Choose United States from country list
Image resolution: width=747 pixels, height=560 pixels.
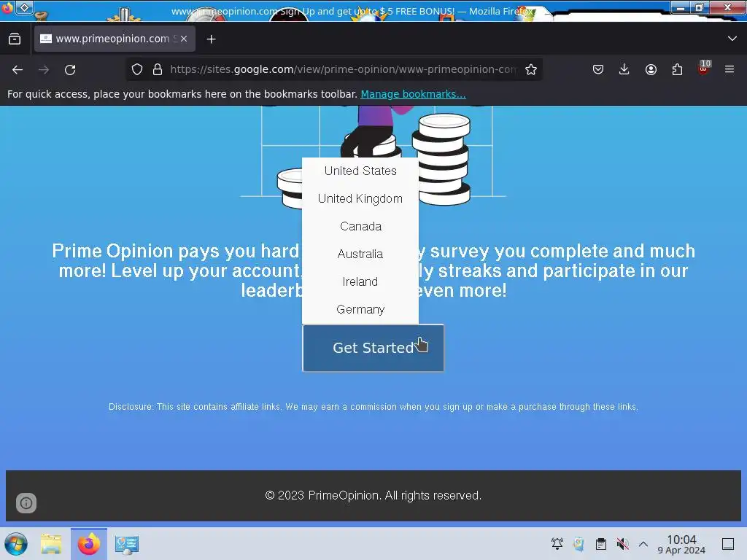[x=360, y=171]
